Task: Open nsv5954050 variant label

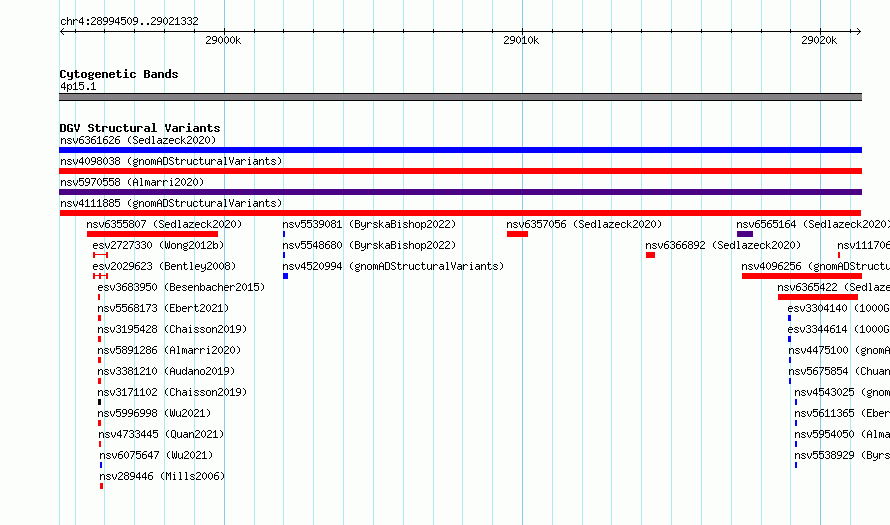Action: point(842,434)
